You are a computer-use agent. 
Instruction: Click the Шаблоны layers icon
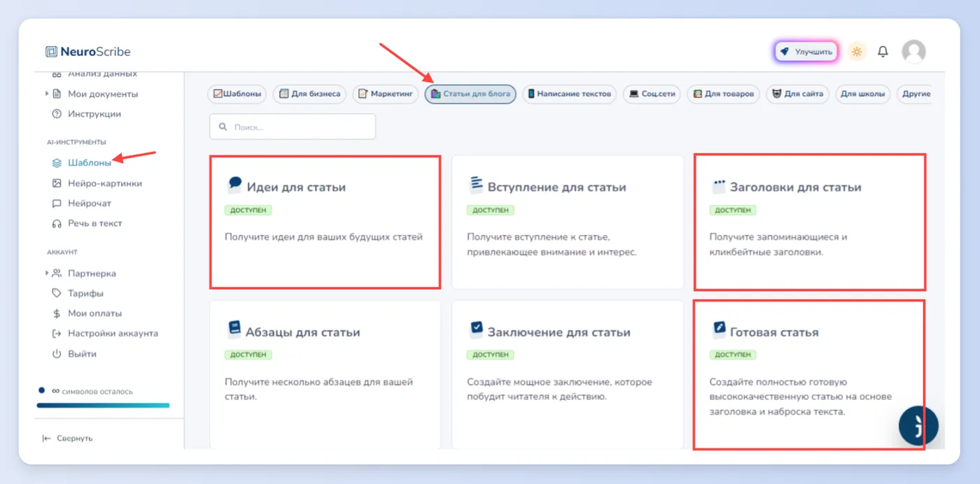(x=57, y=163)
